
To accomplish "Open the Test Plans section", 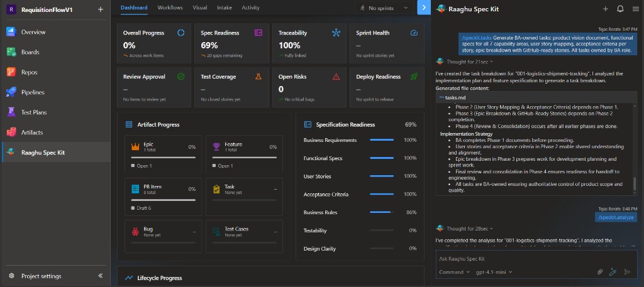I will (x=55, y=112).
